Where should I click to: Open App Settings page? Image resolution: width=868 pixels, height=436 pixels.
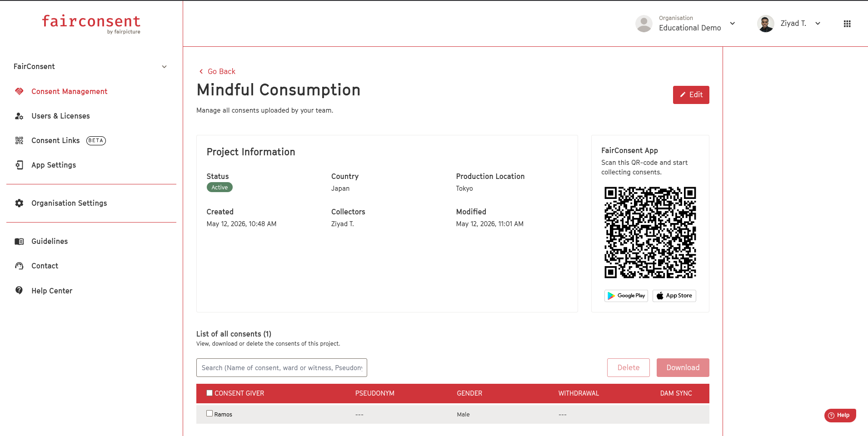click(x=54, y=165)
